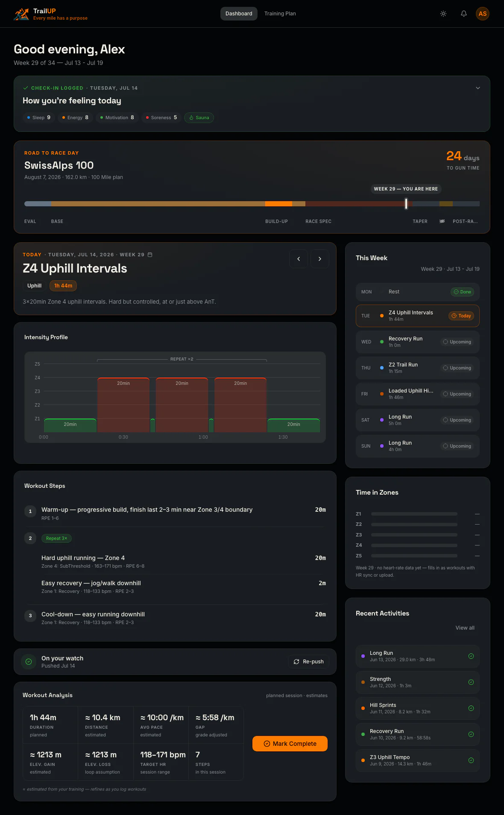Click the Build-Up orange phase segment
Image resolution: width=504 pixels, height=815 pixels.
(278, 204)
